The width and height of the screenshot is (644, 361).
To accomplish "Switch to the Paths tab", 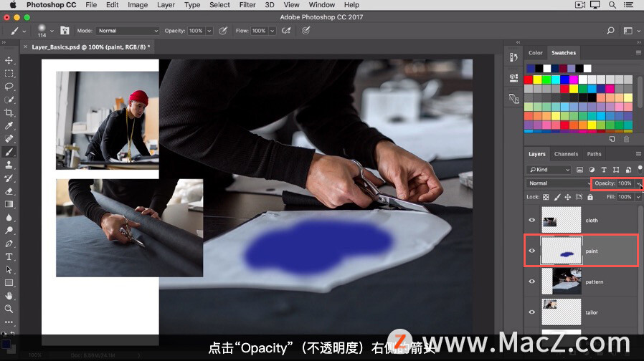I will coord(594,154).
